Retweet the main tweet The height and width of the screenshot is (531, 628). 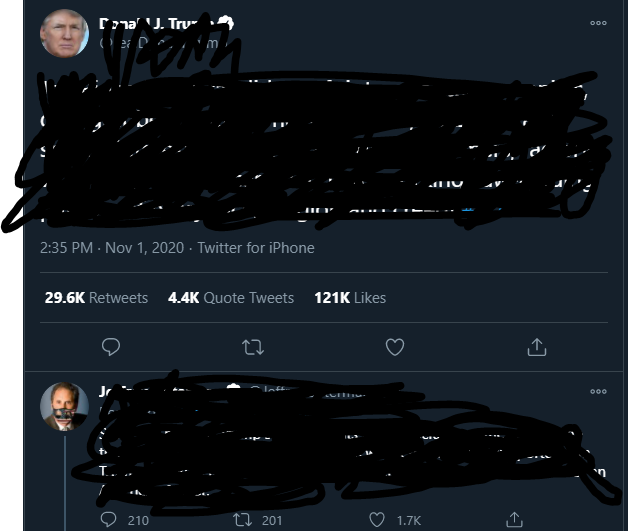(253, 347)
